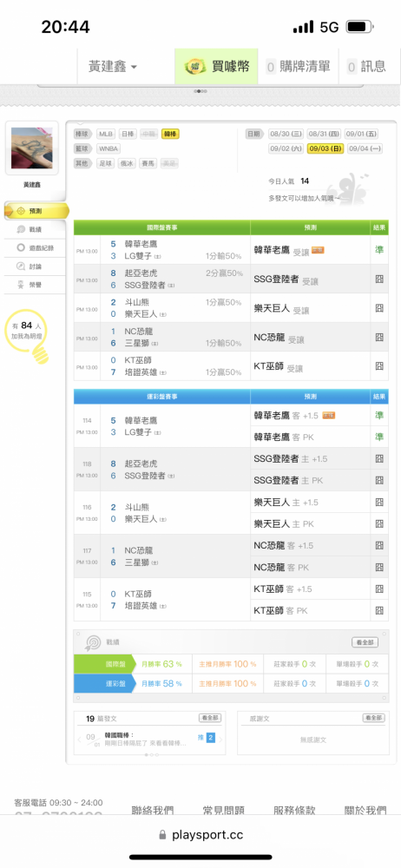Open 榮譽 star icon in sidebar

(x=21, y=285)
